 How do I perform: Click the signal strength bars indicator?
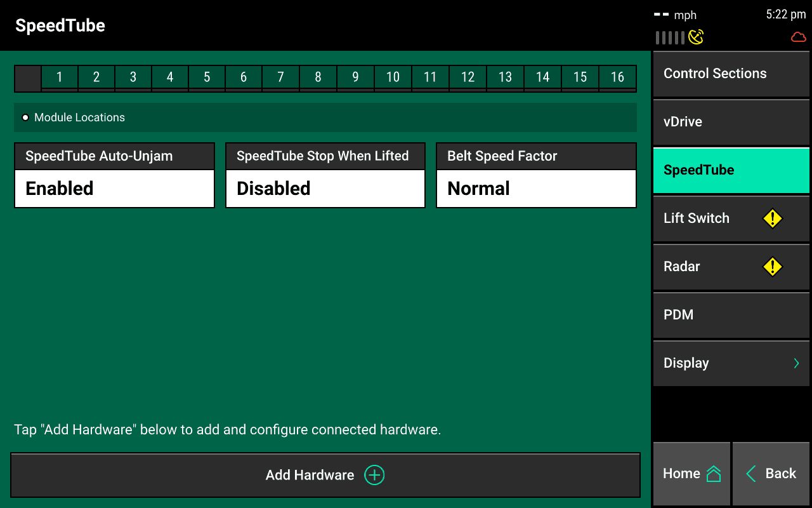(670, 38)
